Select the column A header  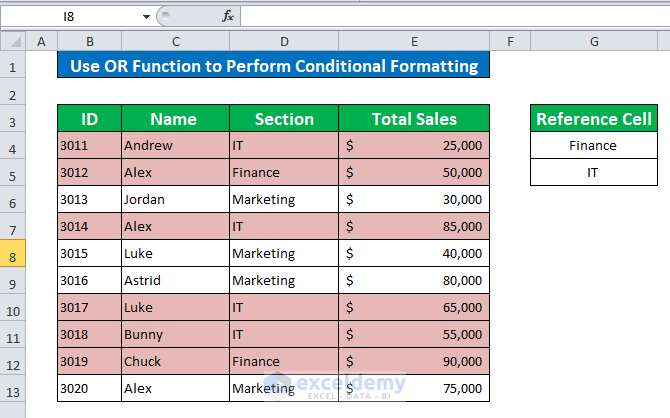coord(42,41)
